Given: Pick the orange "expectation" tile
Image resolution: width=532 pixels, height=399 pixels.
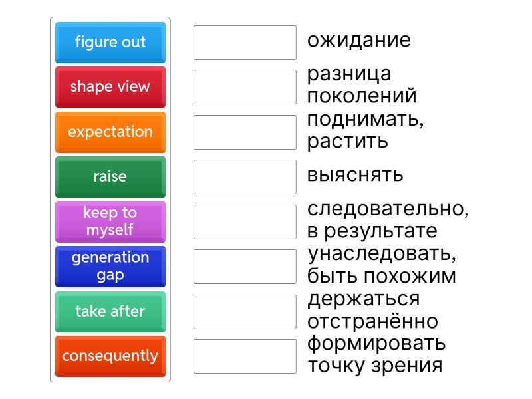Looking at the screenshot, I should click(110, 132).
